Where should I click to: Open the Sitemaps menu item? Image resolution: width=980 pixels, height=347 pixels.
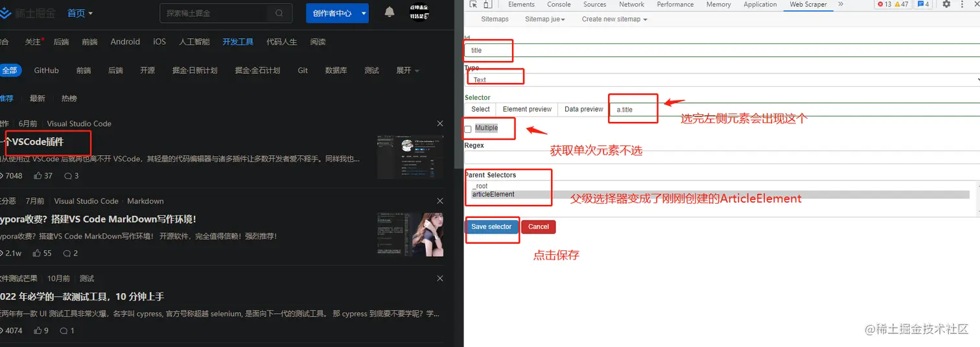495,19
